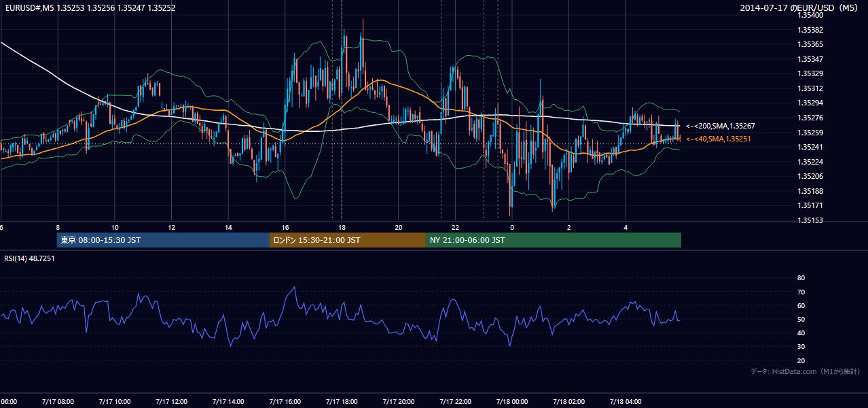Click the 7/17 16:00 time axis label
The image size is (868, 408).
[285, 402]
